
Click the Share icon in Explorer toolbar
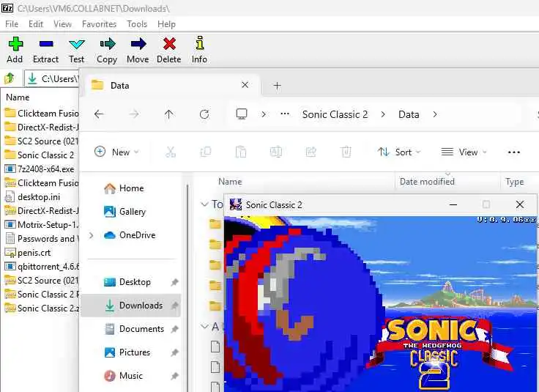click(x=311, y=152)
